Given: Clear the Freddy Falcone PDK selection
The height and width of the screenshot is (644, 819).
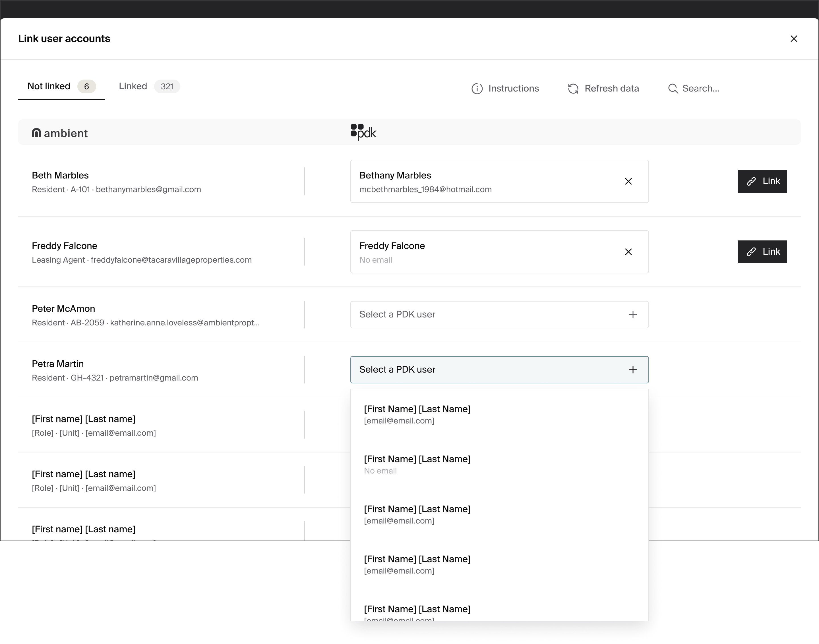Looking at the screenshot, I should [x=628, y=252].
